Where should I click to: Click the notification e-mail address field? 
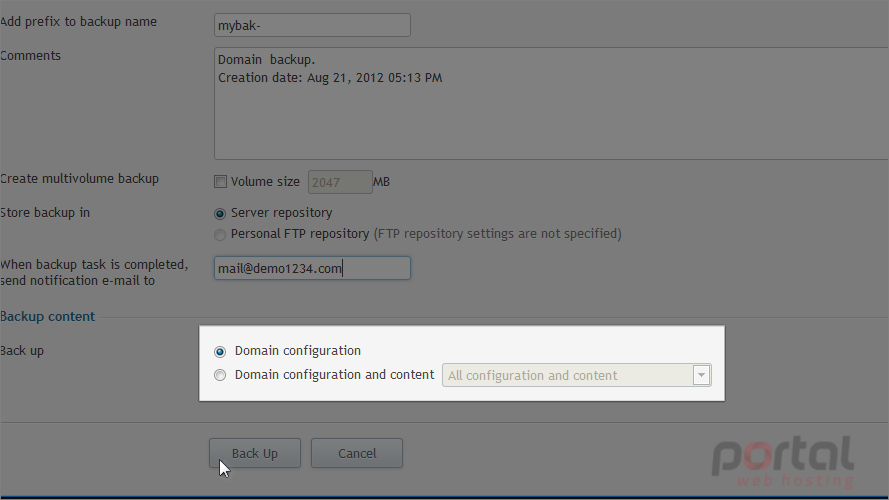pos(312,268)
